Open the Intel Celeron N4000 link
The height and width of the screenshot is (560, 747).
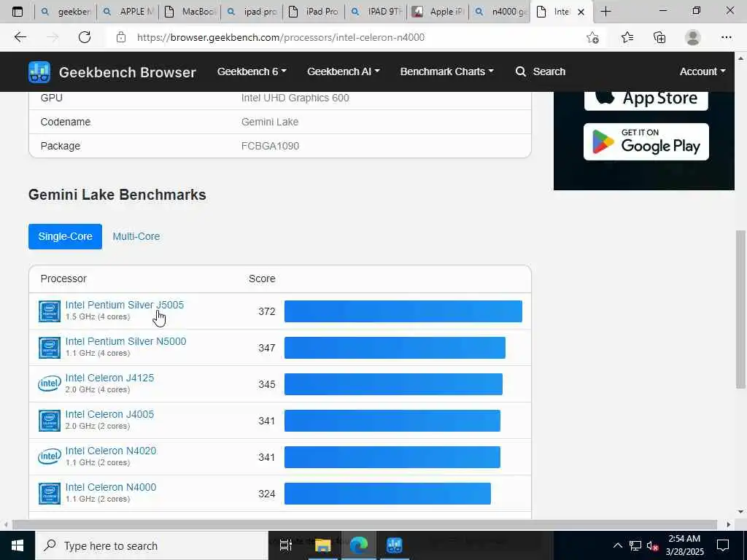point(111,487)
